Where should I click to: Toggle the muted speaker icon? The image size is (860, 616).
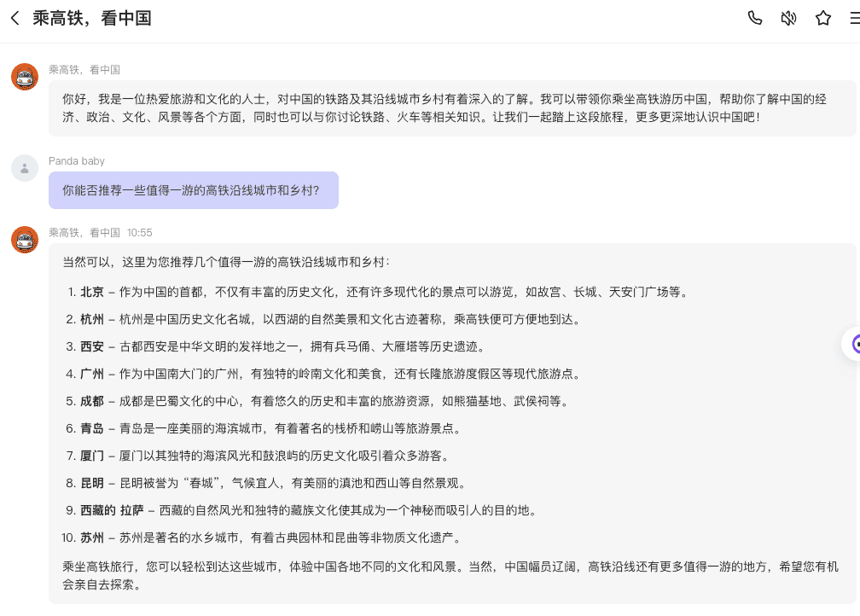tap(788, 18)
